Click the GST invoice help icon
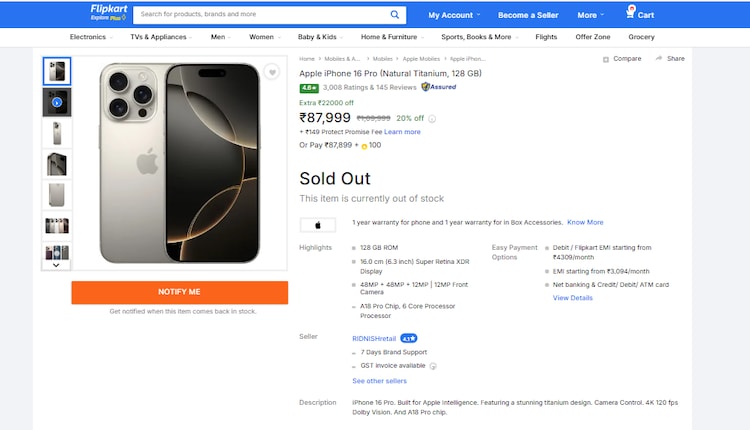The image size is (750, 430). 433,366
